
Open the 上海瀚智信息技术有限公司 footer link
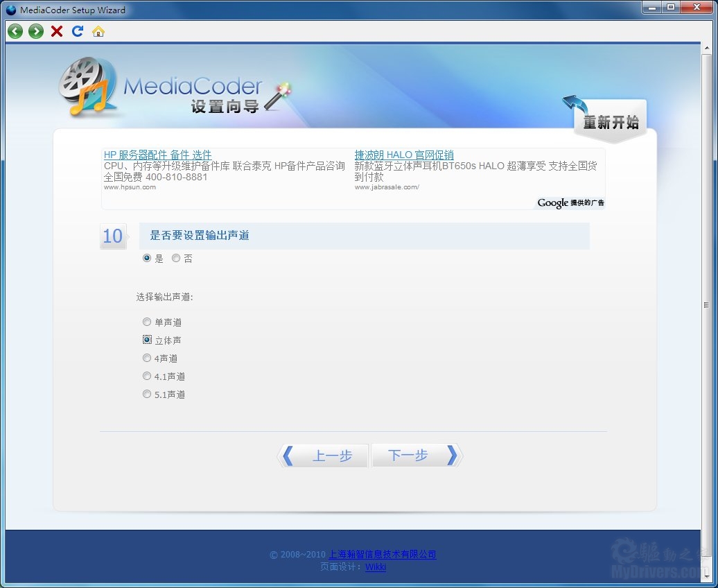(383, 555)
